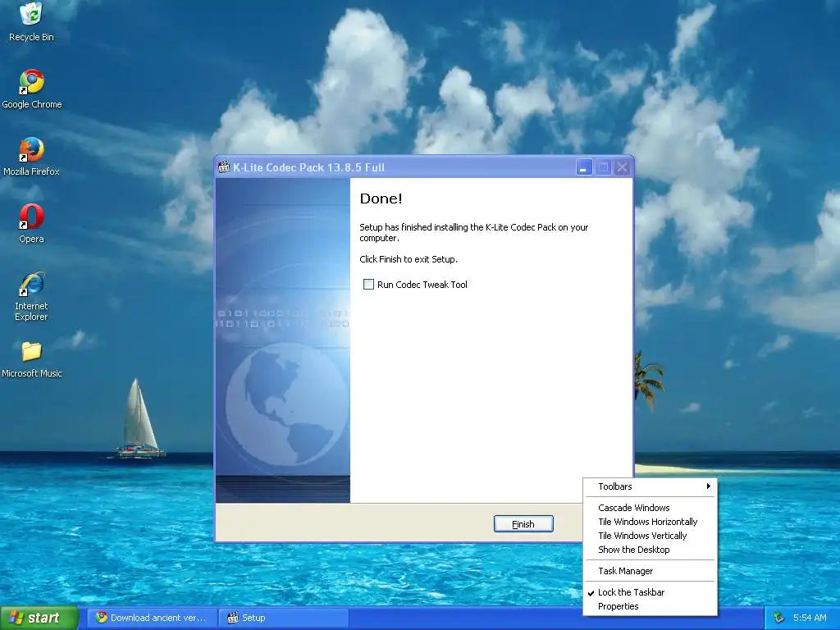Choose Tile Windows Vertically
This screenshot has height=630, width=840.
point(650,535)
